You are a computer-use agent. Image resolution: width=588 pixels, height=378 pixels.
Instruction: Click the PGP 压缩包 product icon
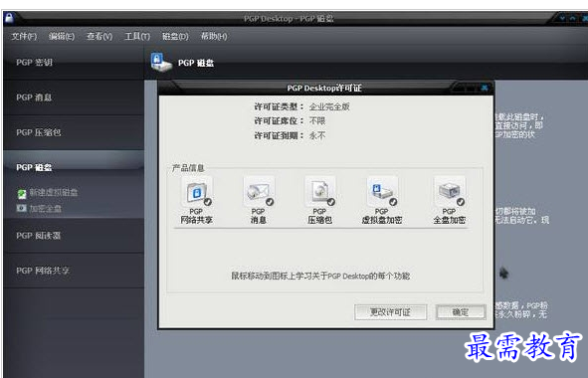tap(320, 192)
